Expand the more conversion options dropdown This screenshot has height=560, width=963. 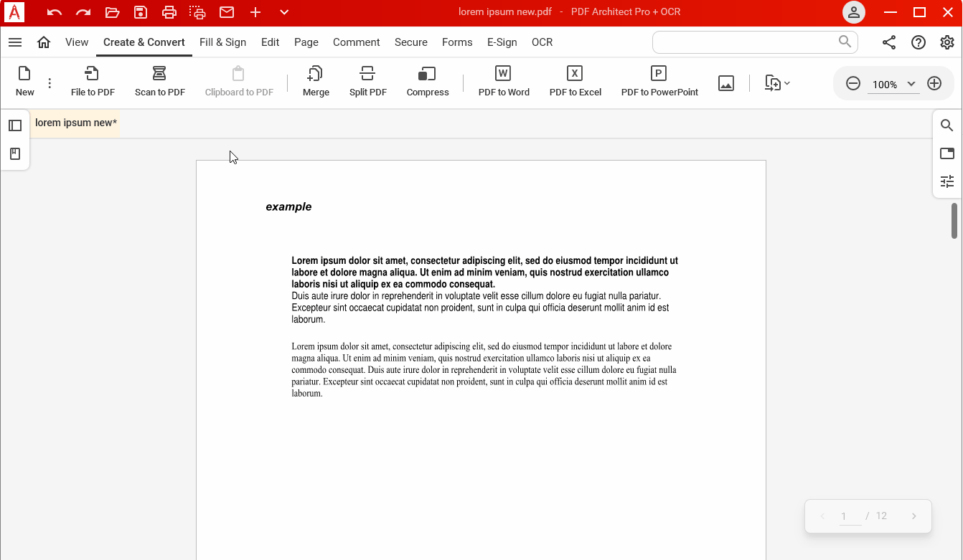778,83
